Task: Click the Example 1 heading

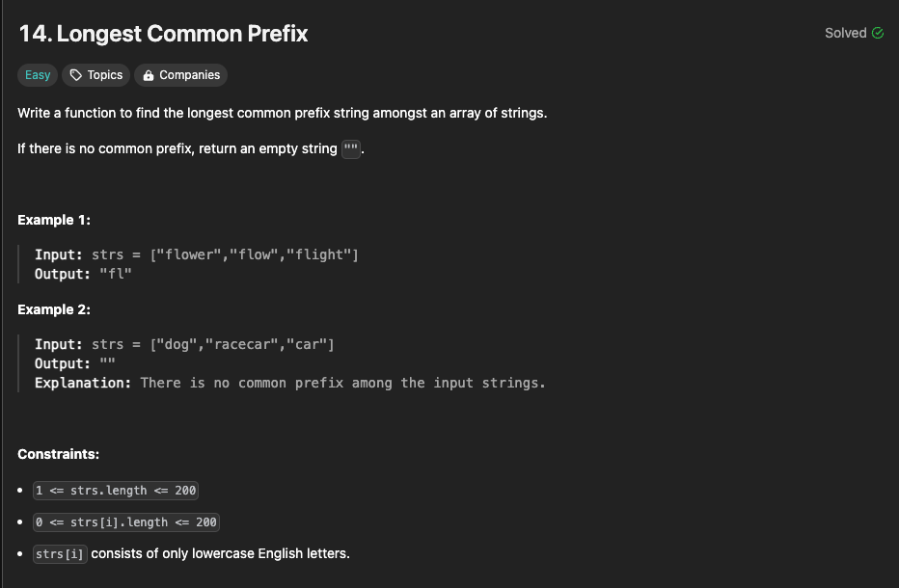Action: (54, 220)
